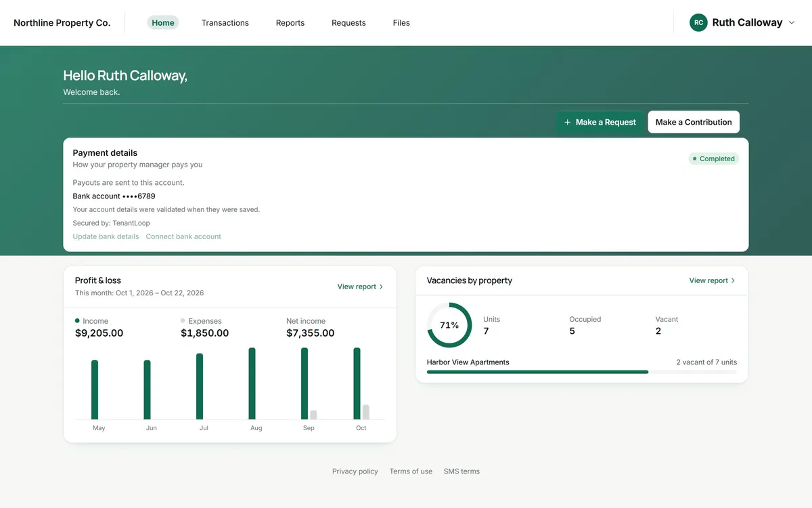Click the Net income amount $7,355.00
Viewport: 812px width, 508px height.
[311, 333]
